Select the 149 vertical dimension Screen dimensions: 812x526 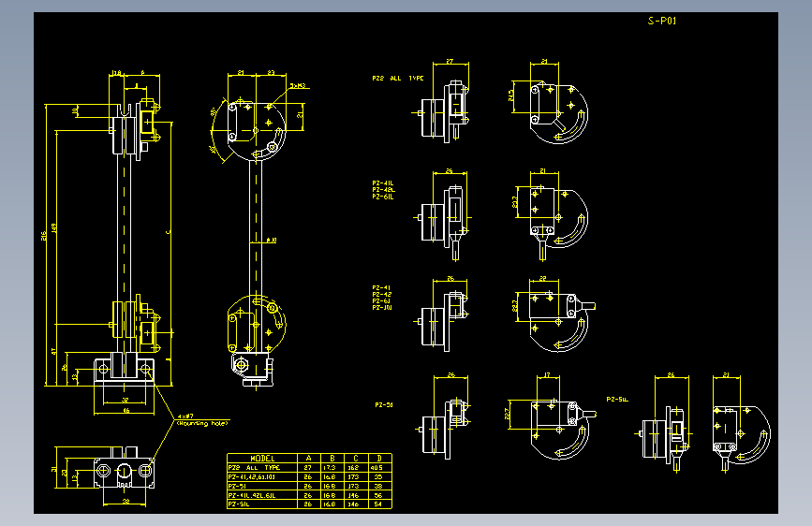pos(54,228)
